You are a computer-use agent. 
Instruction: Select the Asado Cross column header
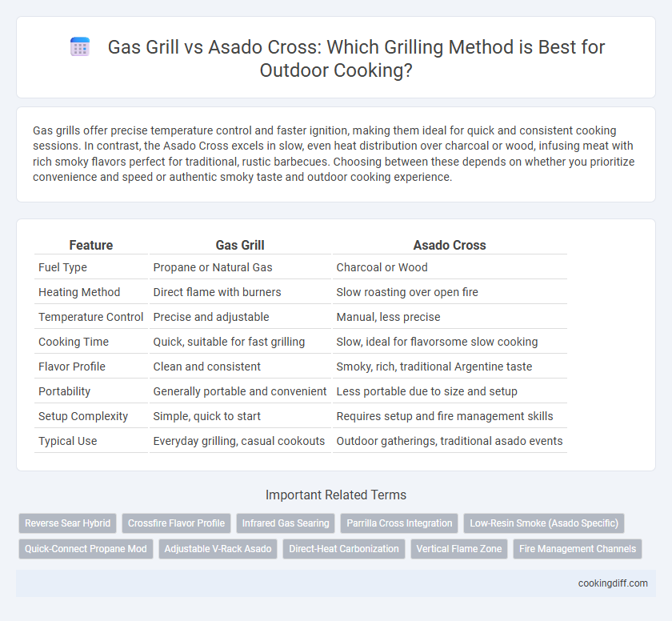(450, 245)
